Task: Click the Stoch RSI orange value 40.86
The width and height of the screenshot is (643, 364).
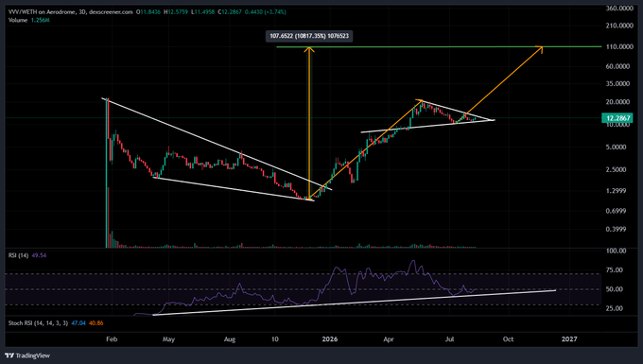Action: click(96, 323)
